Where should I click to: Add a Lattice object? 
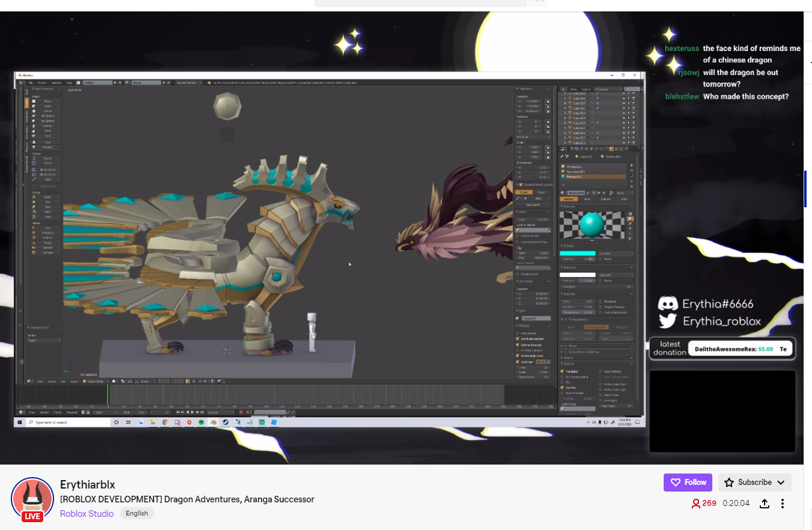pos(46,238)
